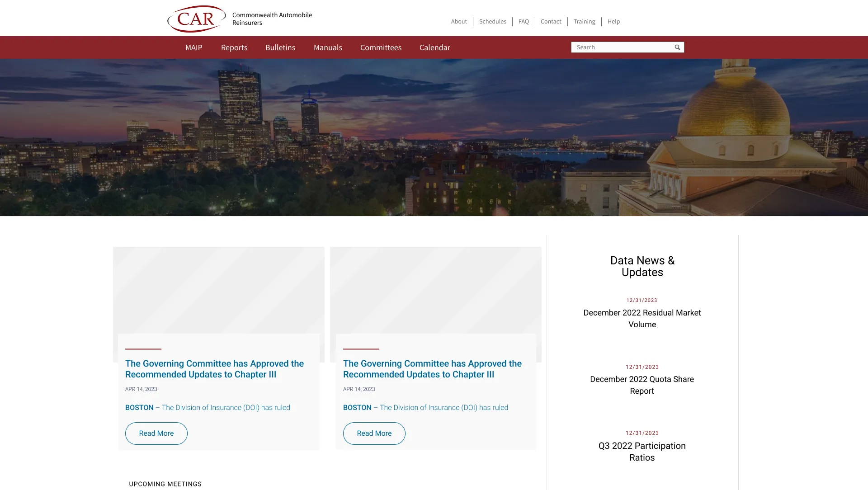Visit the FAQ link
Viewport: 868px width, 490px height.
pyautogui.click(x=524, y=22)
